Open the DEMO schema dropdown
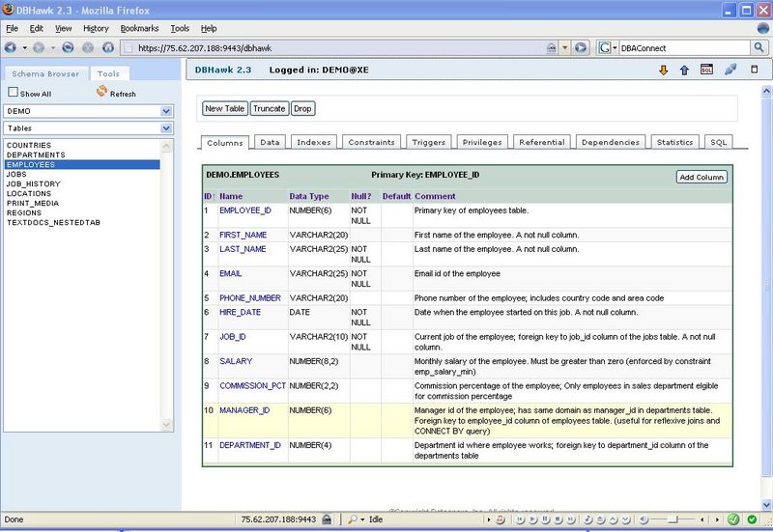 click(x=166, y=111)
